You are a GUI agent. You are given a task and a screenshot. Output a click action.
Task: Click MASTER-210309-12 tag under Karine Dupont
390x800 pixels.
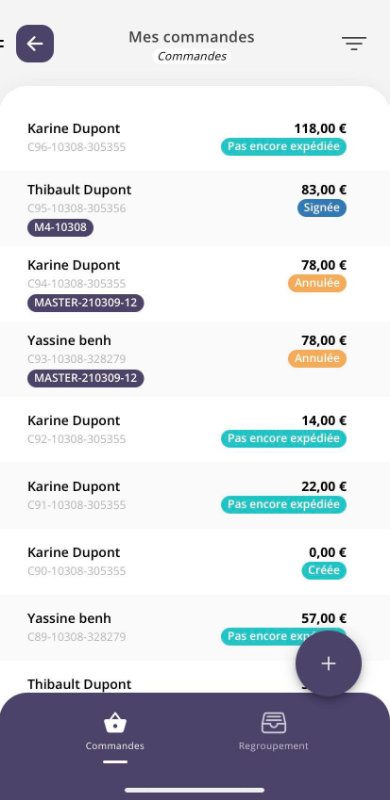pos(86,303)
